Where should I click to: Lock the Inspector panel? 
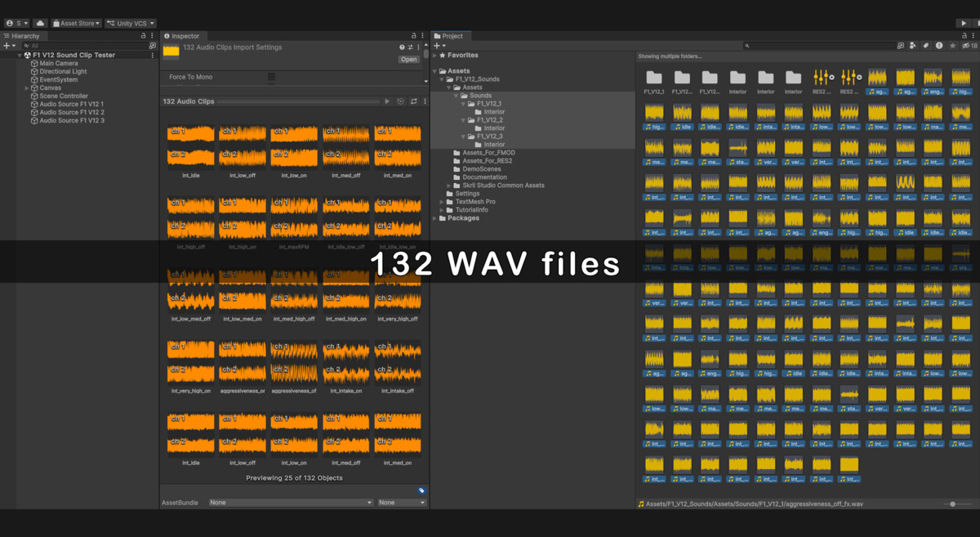tap(414, 36)
